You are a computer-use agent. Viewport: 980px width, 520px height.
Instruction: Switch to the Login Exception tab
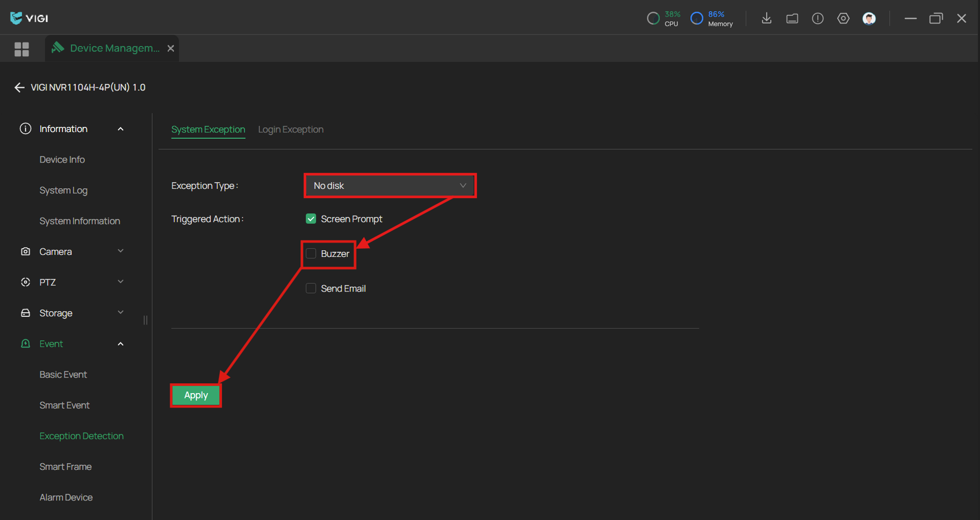click(291, 129)
